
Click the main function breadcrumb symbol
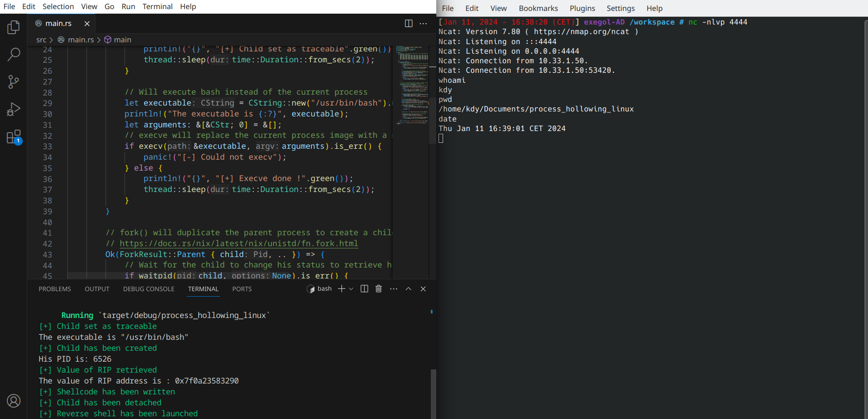coord(122,40)
